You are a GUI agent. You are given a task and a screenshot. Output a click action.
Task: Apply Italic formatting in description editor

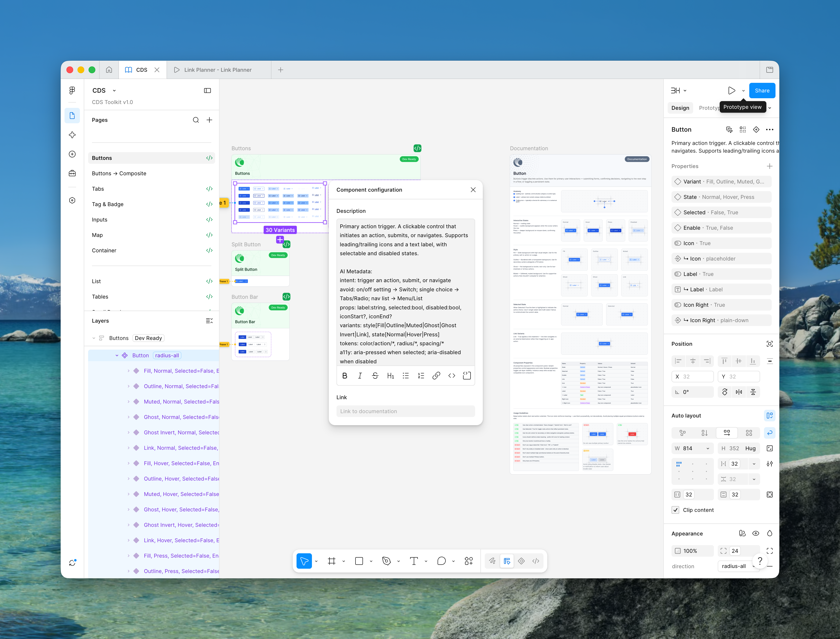(360, 376)
